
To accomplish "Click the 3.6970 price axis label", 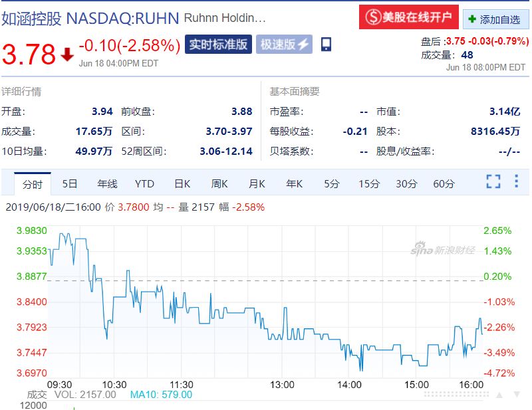I will 31,373.
